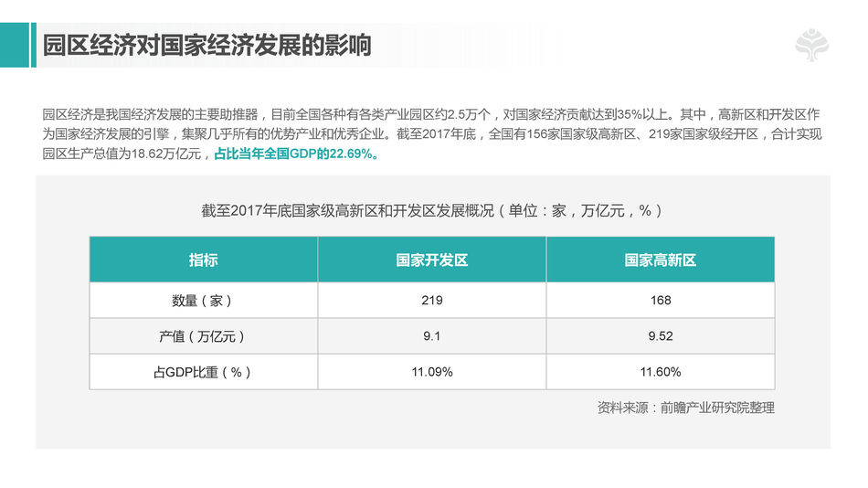This screenshot has width=868, height=488.
Task: Click the cell showing 168
Action: pos(660,300)
